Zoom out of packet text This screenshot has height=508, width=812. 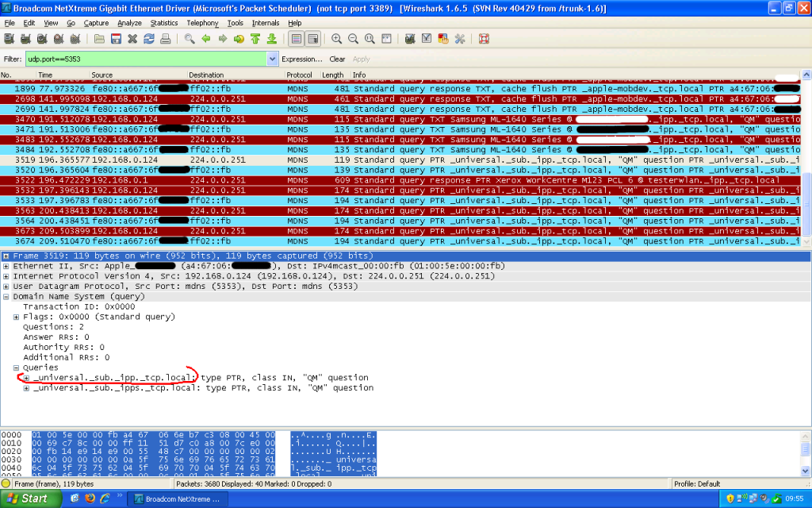[x=353, y=39]
